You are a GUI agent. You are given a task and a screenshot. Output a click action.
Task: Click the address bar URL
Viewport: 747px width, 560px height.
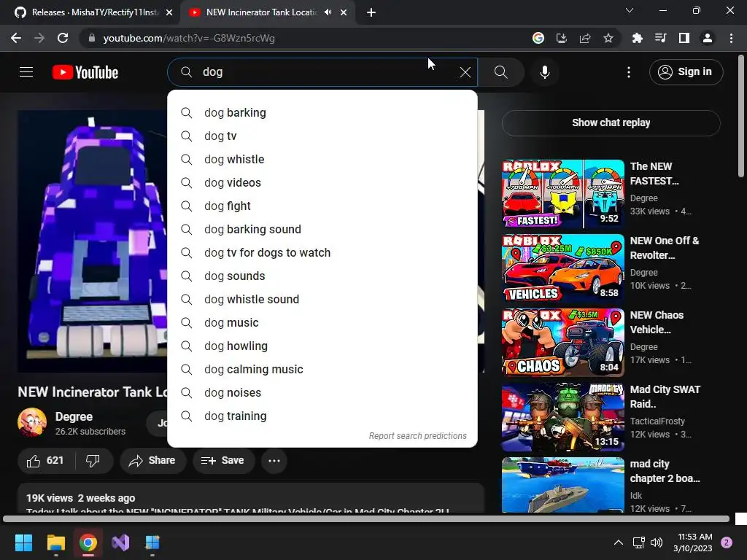tap(189, 38)
